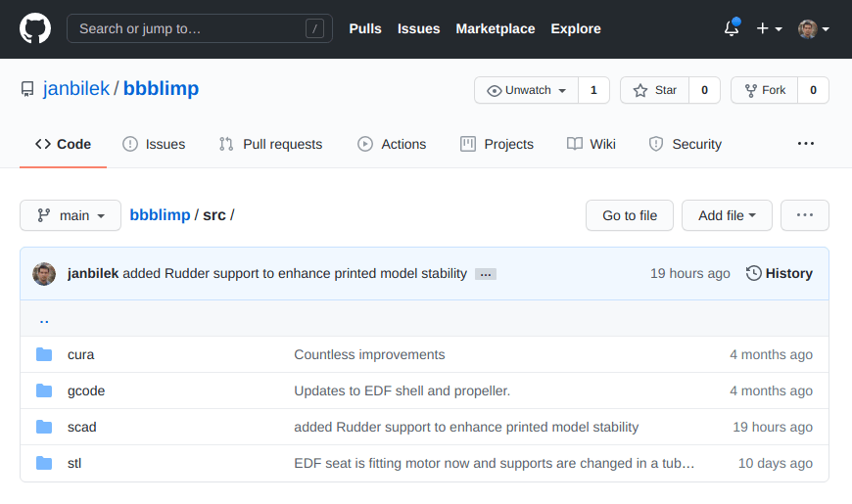Open the cura folder icon
The width and height of the screenshot is (852, 504).
[44, 354]
